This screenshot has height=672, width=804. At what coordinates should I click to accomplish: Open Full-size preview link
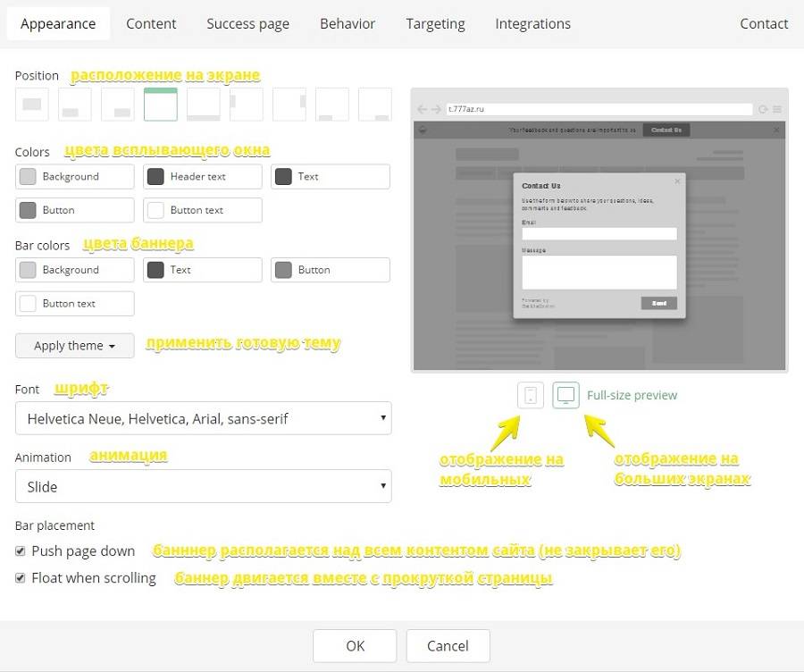click(x=632, y=396)
